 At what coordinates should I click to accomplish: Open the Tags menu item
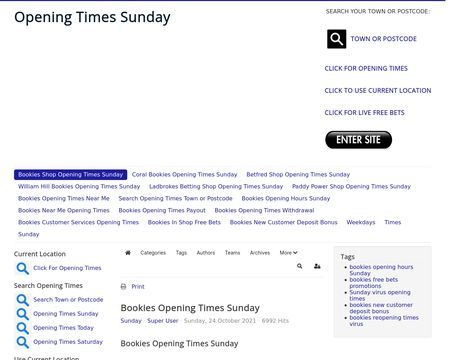pos(181,253)
